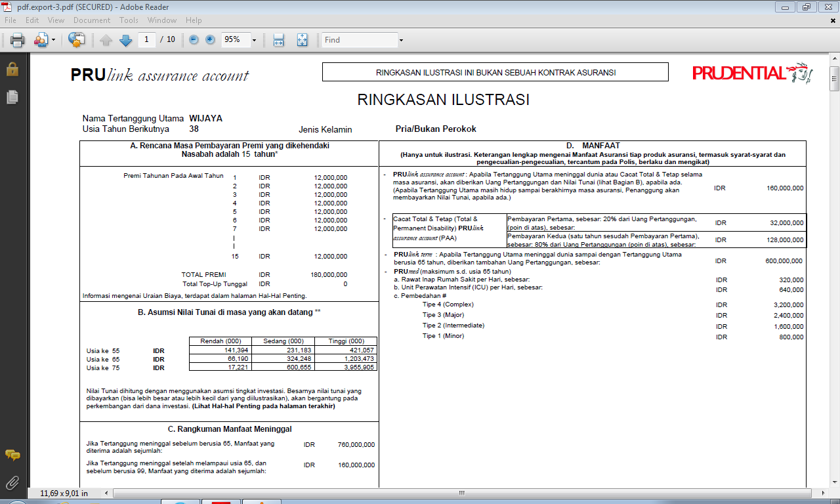This screenshot has height=504, width=840.
Task: Click the PRUlink assurance account title
Action: pyautogui.click(x=159, y=75)
